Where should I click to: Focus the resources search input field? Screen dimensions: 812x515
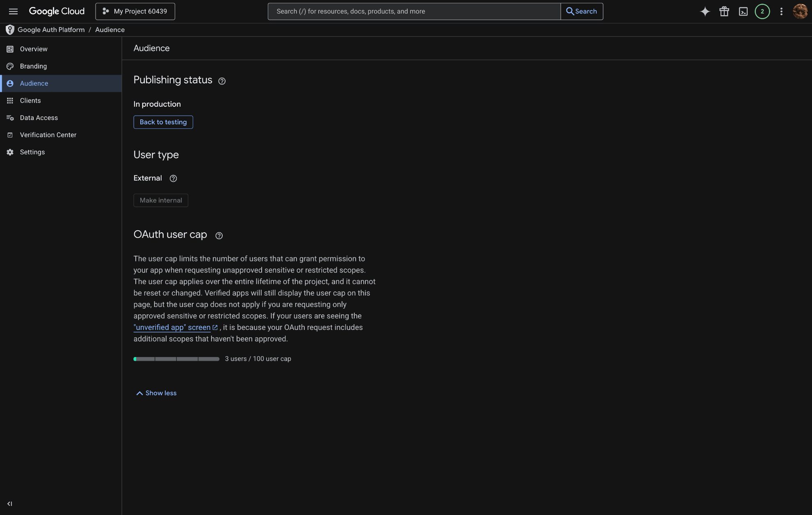click(413, 11)
